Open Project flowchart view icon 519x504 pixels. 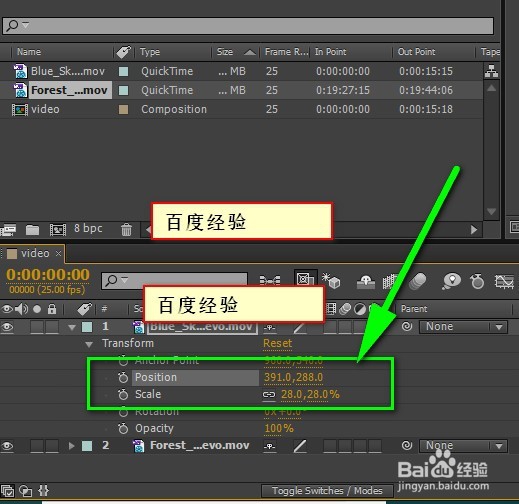tap(491, 71)
